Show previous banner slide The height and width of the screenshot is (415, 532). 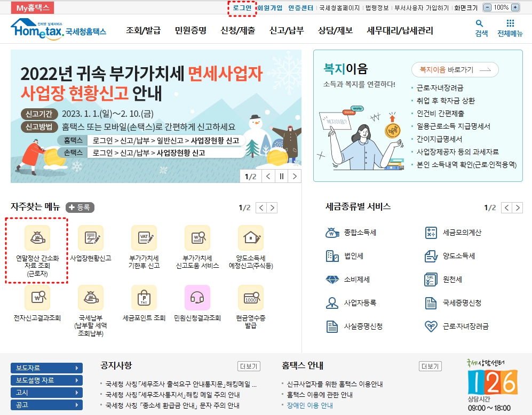coord(268,177)
